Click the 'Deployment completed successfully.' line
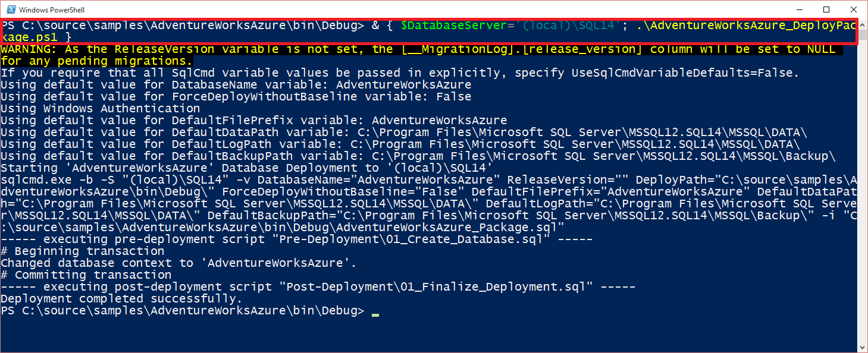The height and width of the screenshot is (353, 868). click(x=121, y=299)
